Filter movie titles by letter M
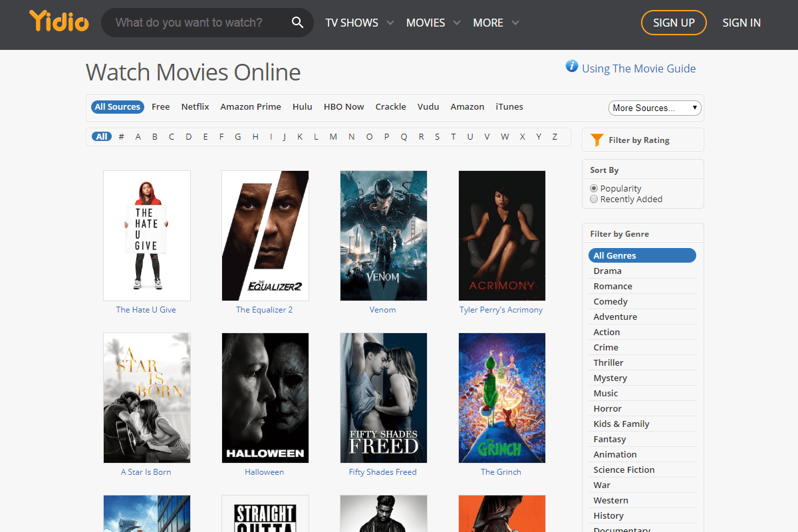 point(333,137)
